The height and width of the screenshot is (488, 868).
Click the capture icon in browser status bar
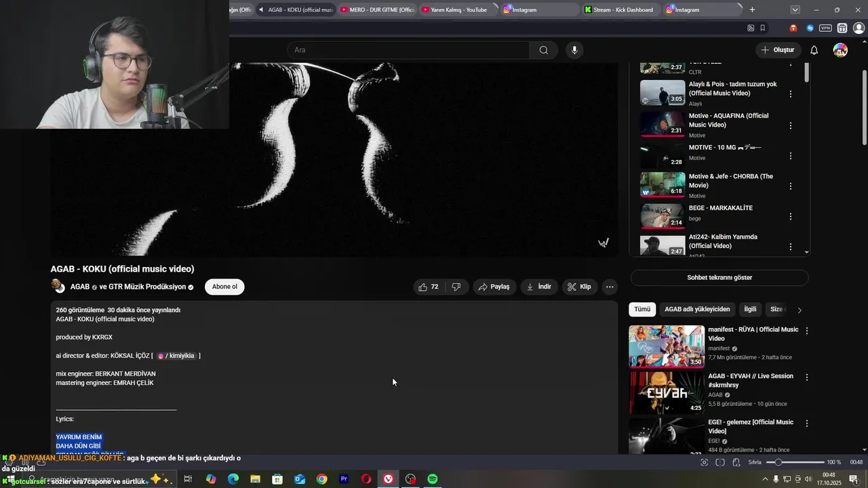click(704, 462)
